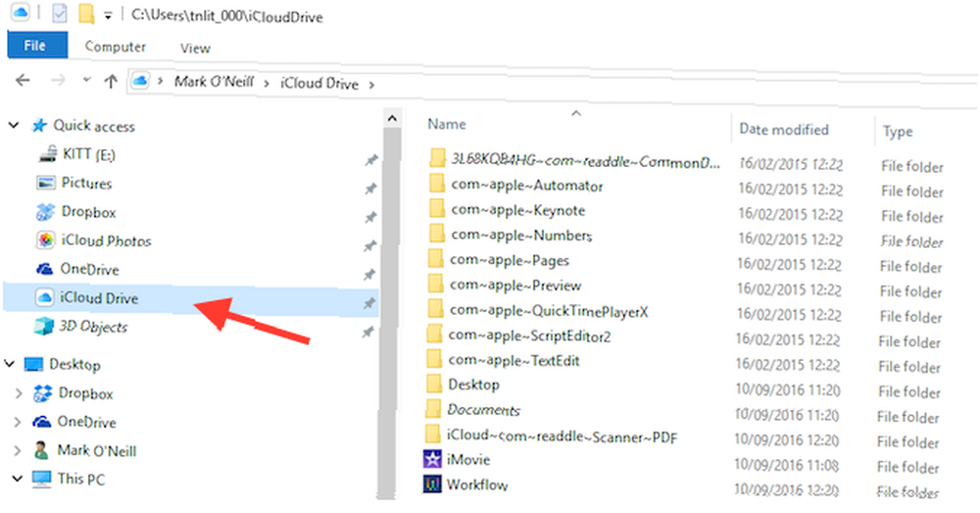Image resolution: width=980 pixels, height=513 pixels.
Task: Click the Dropbox icon under Quick access
Action: click(45, 212)
